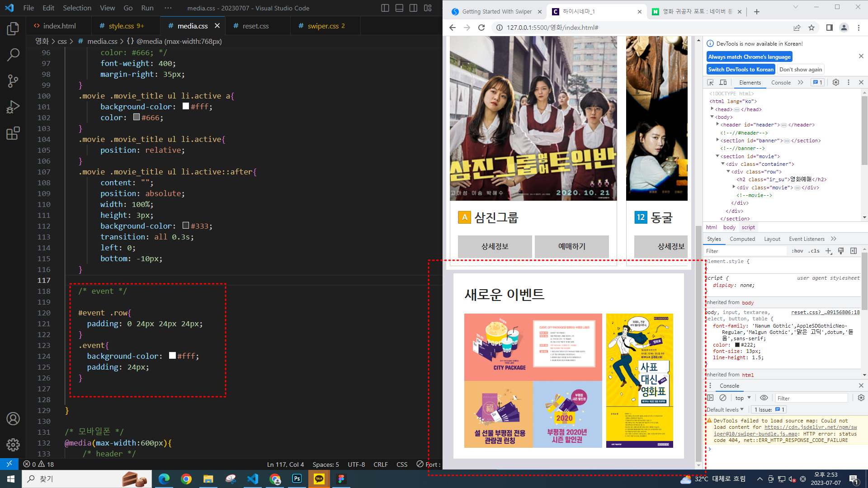Image resolution: width=868 pixels, height=488 pixels.
Task: Open the Search view in the activity bar
Action: point(13,55)
